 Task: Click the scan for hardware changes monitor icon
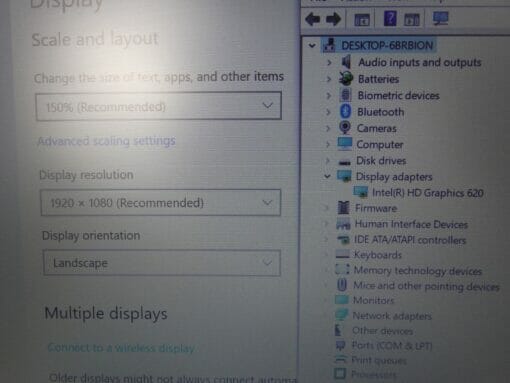tap(441, 18)
